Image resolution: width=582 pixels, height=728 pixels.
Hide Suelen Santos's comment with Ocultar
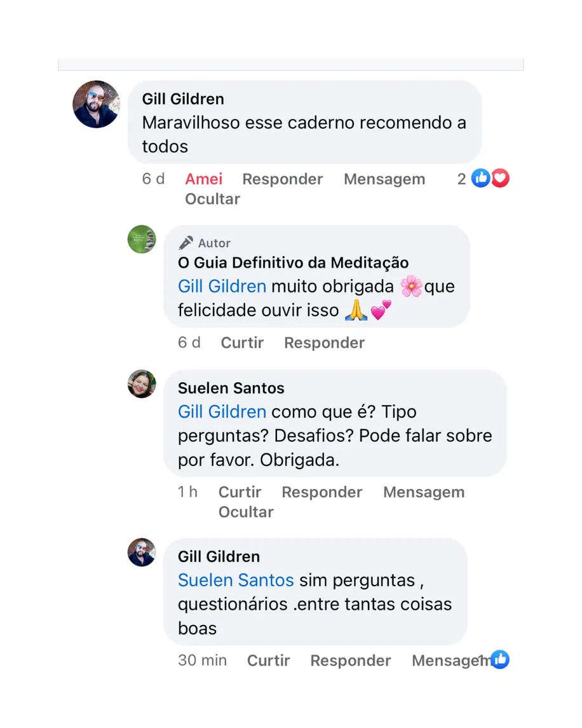pyautogui.click(x=246, y=512)
